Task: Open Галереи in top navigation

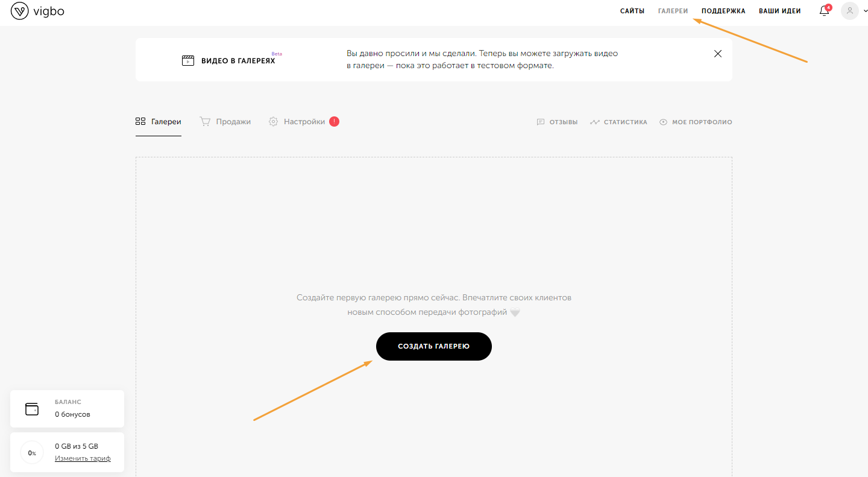Action: tap(673, 11)
